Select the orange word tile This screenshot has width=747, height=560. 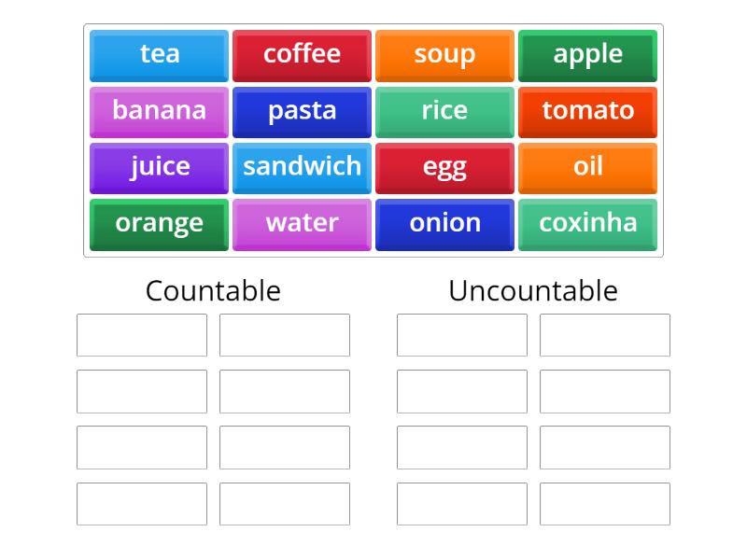click(x=158, y=223)
